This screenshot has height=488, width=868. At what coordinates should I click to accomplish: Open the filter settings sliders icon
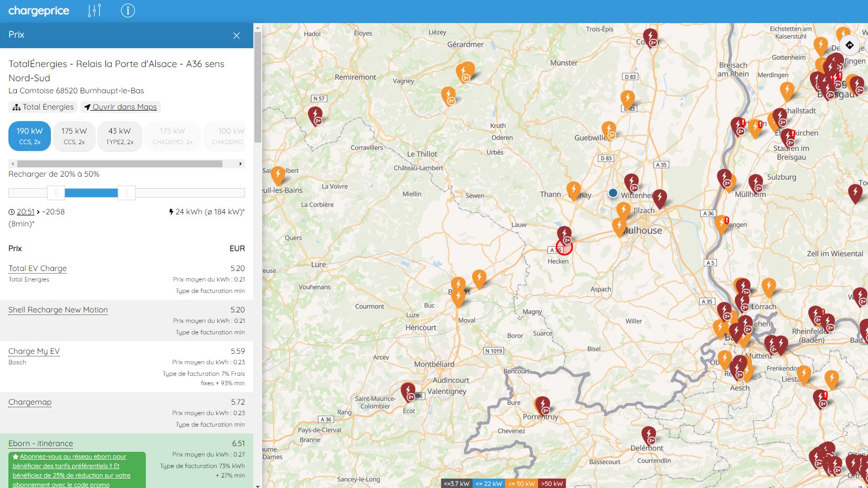tap(94, 10)
